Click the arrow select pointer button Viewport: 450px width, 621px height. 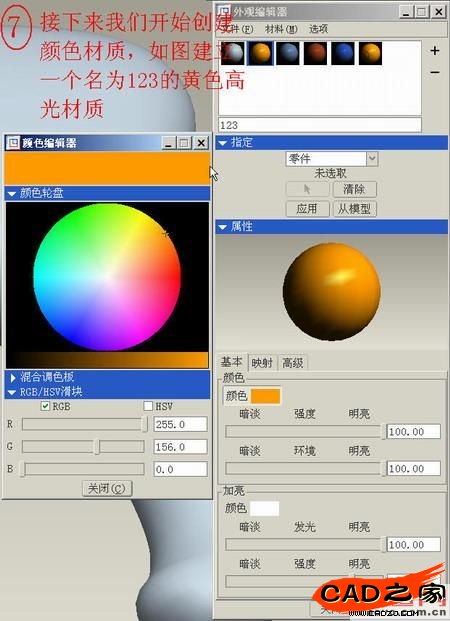coord(307,189)
